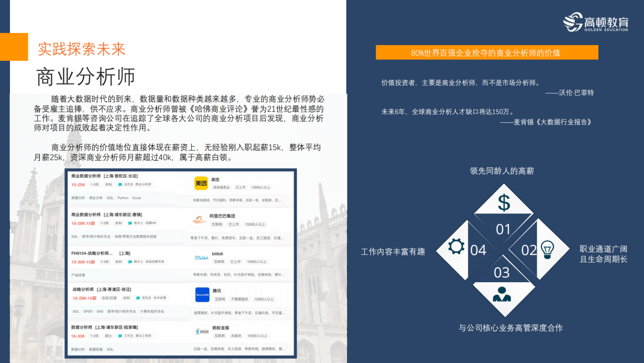The image size is (644, 363).
Task: Click the 工作内容丰富有趣 label
Action: pyautogui.click(x=393, y=252)
